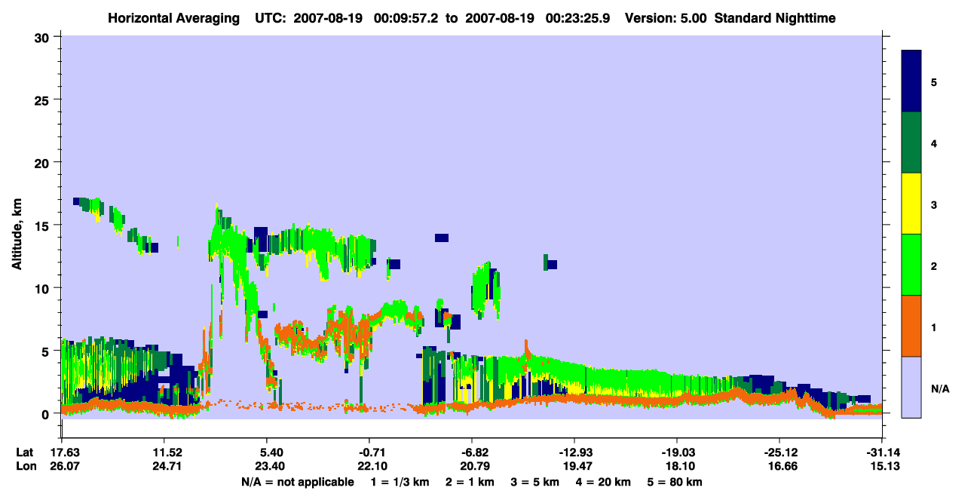Click latitude value -19.03
The image size is (980, 503).
677,452
